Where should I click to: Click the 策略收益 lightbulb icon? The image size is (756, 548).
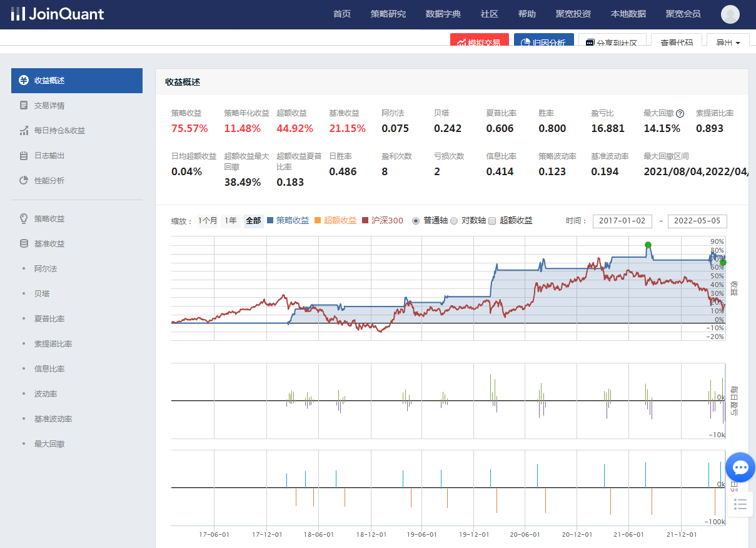pyautogui.click(x=24, y=219)
